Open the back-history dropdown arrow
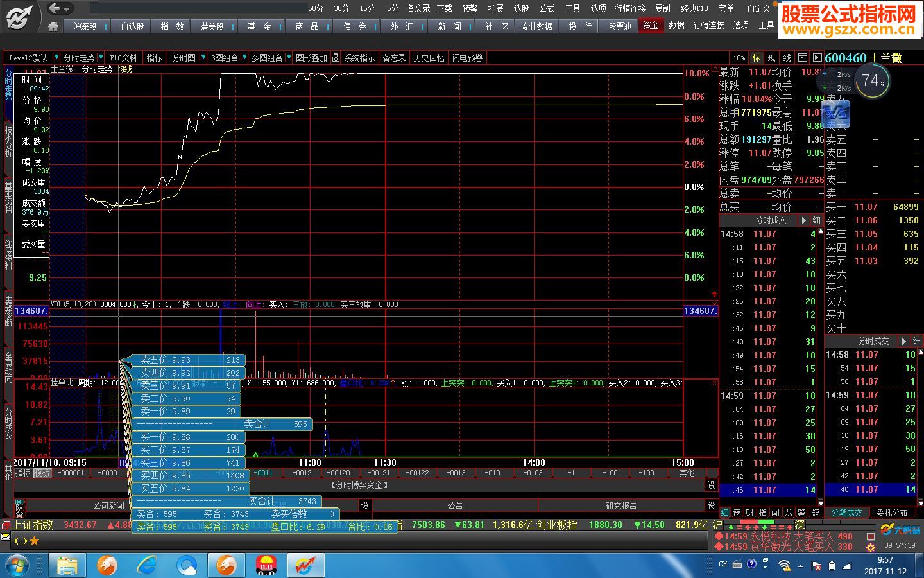This screenshot has height=578, width=924. [x=67, y=9]
